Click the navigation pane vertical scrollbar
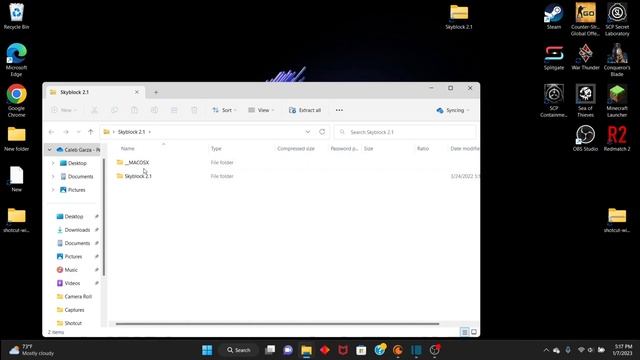640x360 pixels. click(104, 216)
